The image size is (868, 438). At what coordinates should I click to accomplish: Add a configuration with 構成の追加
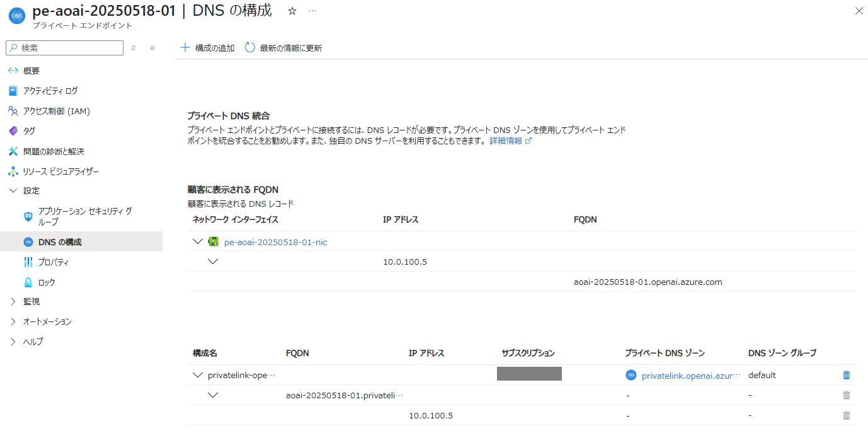point(207,48)
